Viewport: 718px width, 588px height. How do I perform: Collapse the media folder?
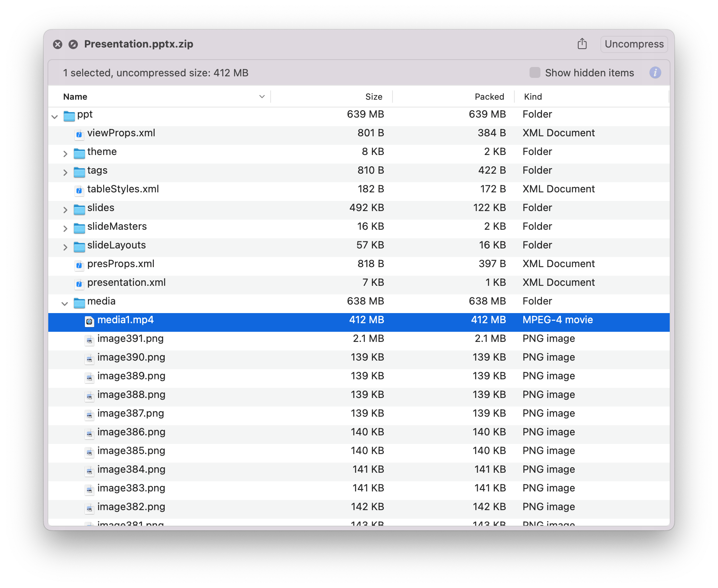click(x=65, y=303)
